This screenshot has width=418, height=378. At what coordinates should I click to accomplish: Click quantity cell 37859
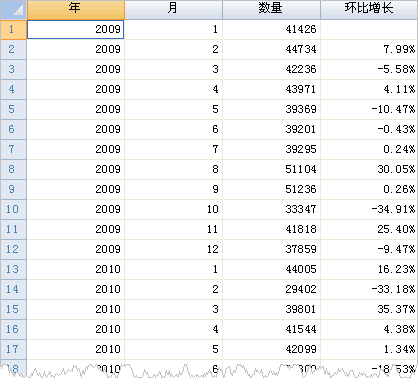[271, 250]
